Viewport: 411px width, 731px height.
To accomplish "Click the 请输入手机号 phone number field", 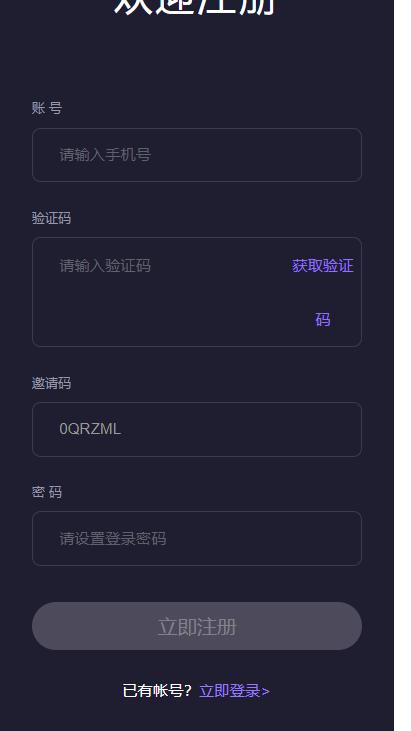I will [197, 155].
